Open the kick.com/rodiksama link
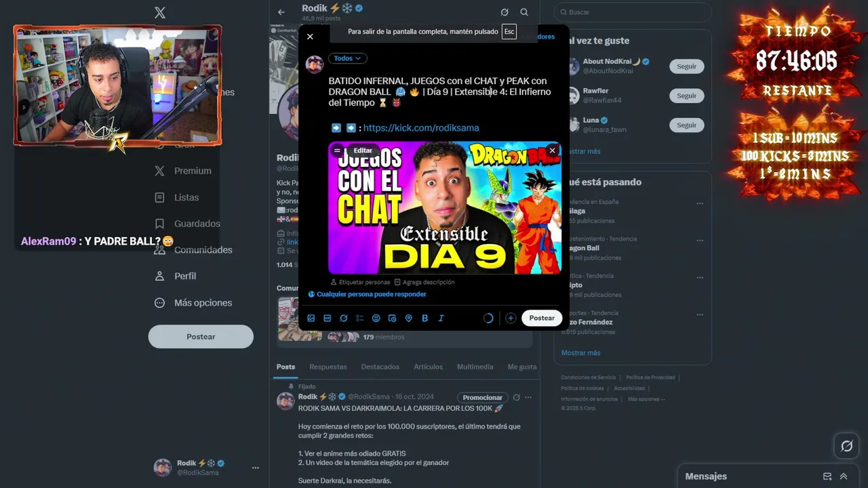868x488 pixels. pyautogui.click(x=421, y=127)
